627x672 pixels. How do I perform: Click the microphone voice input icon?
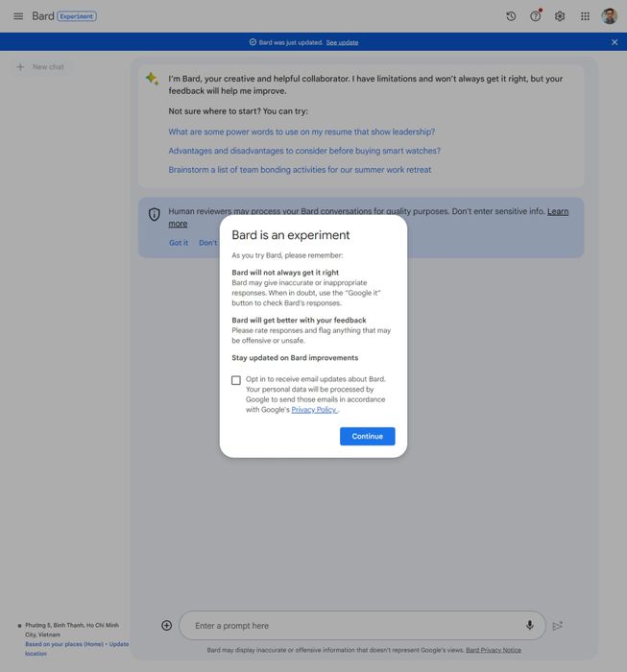(530, 625)
